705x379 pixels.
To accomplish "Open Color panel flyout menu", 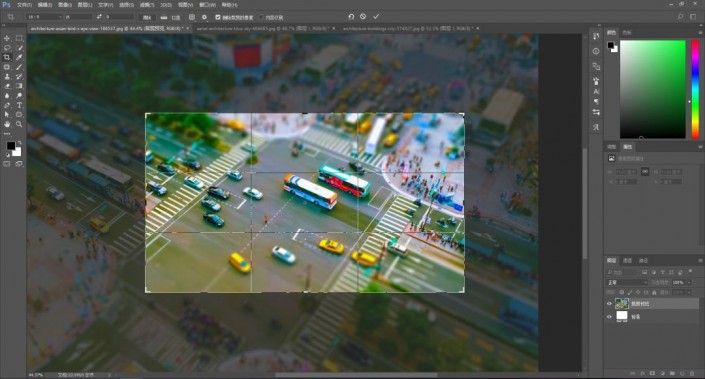I will coord(700,32).
